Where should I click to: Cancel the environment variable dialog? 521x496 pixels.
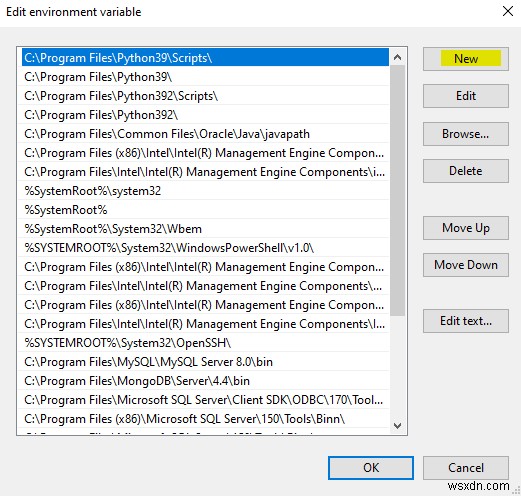click(x=466, y=468)
